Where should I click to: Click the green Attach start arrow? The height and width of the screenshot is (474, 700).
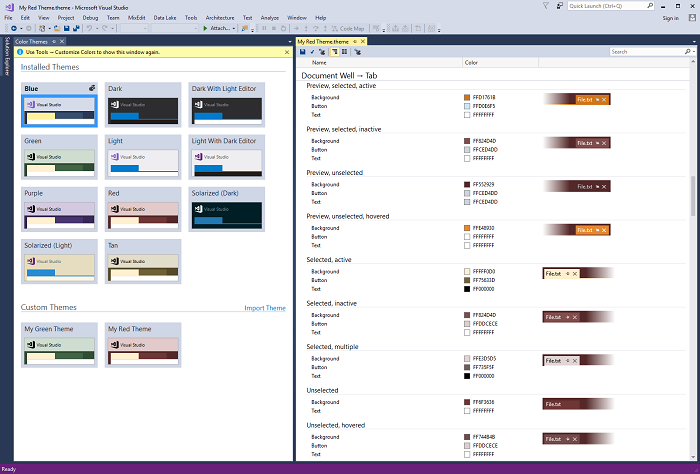tap(205, 29)
